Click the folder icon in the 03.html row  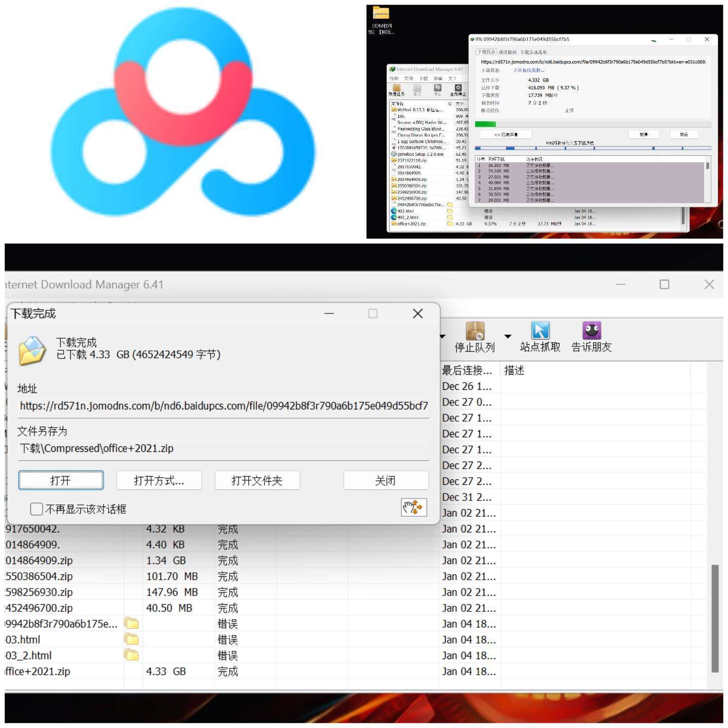click(x=131, y=639)
